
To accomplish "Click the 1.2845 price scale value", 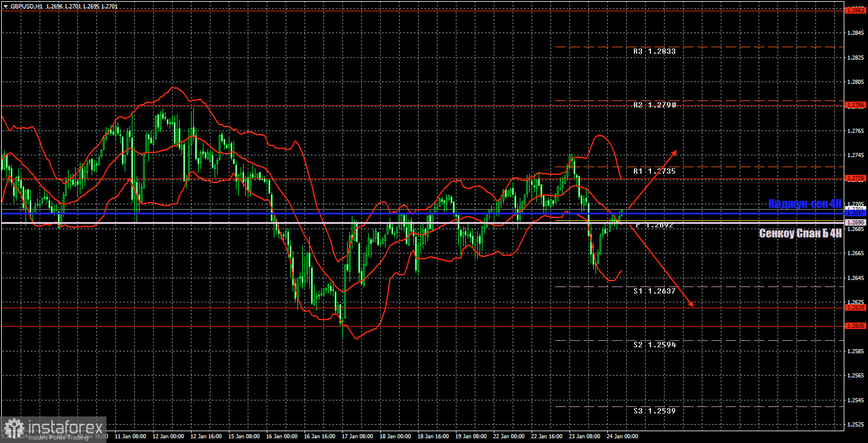I will click(x=856, y=33).
